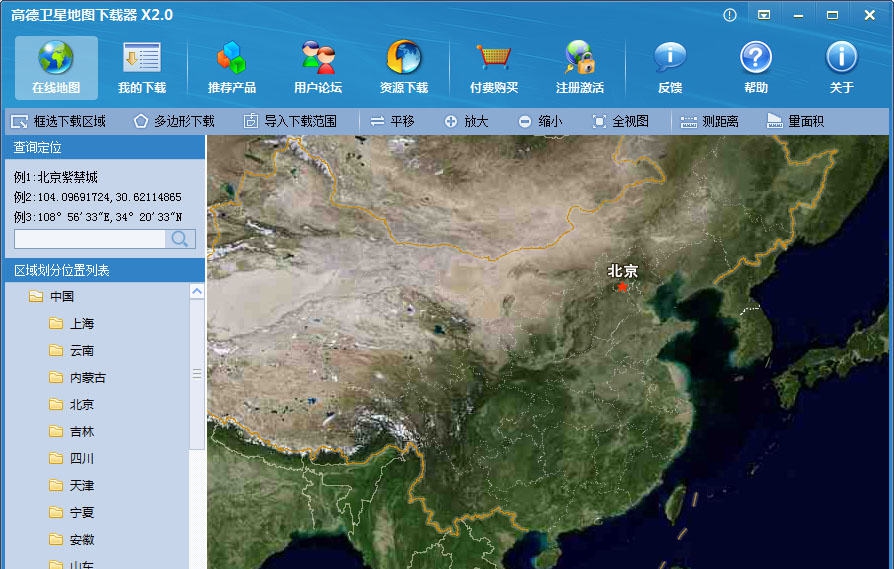Select 天津 in region list
Viewport: 894px width, 569px height.
(x=72, y=485)
